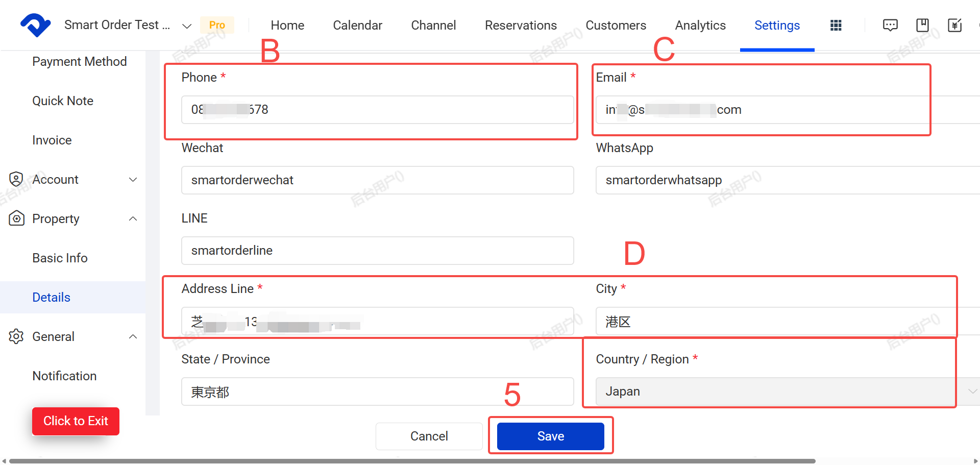Click the Address Line input field

pyautogui.click(x=378, y=321)
